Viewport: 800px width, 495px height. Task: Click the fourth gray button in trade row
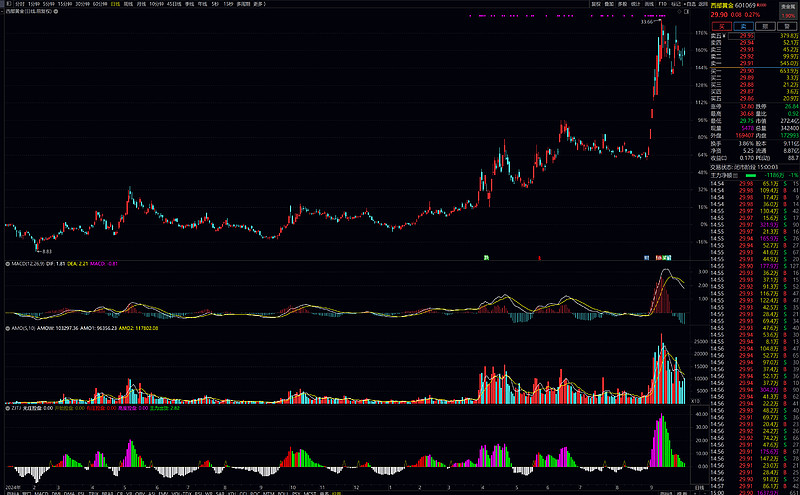(x=787, y=27)
